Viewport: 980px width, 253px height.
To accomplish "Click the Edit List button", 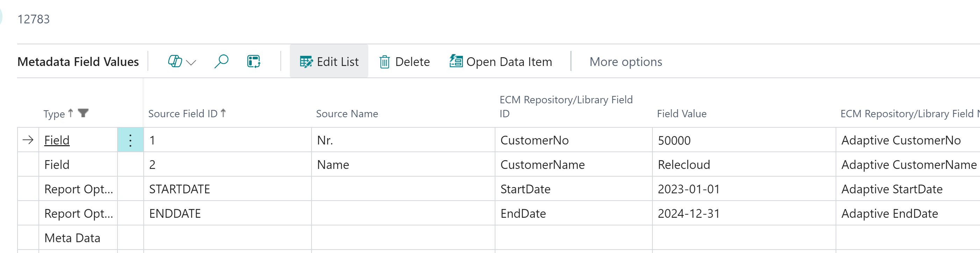I will click(x=329, y=61).
